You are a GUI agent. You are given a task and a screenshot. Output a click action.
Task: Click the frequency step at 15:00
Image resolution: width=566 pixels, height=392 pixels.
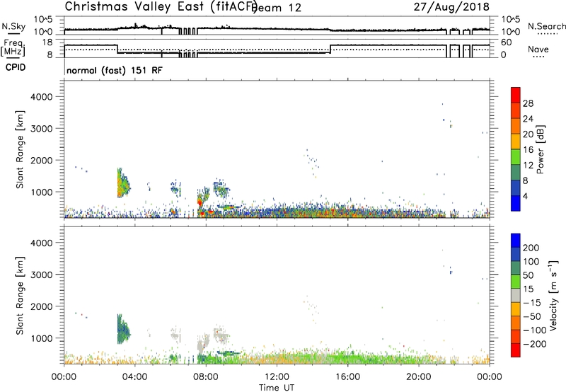[x=330, y=49]
